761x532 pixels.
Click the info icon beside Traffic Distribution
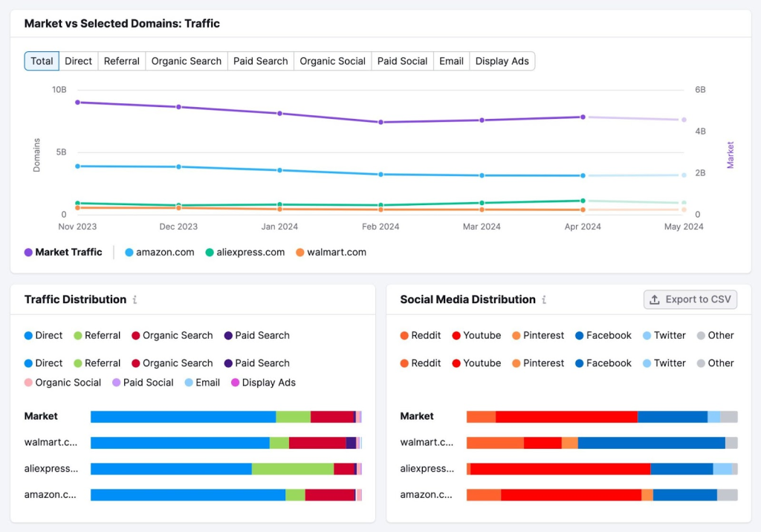[x=135, y=299]
